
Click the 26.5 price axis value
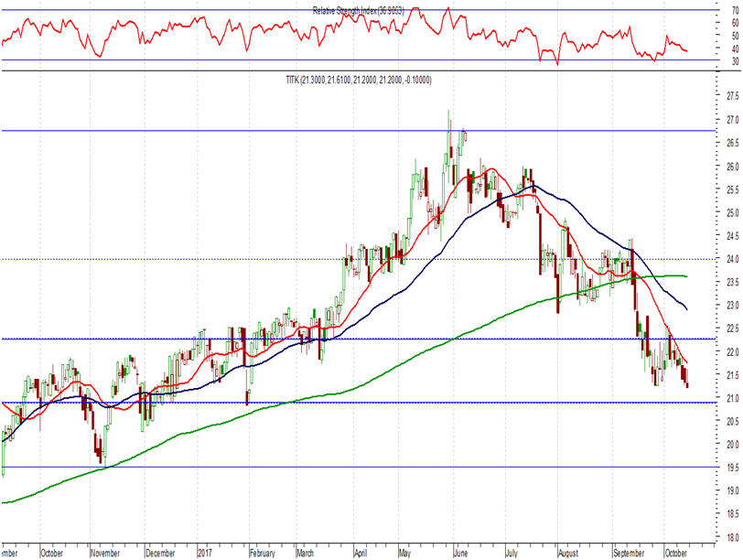[733, 143]
